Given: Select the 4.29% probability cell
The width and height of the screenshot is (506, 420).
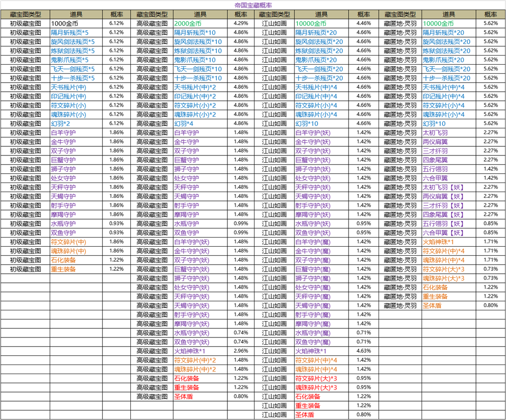Looking at the screenshot, I should click(240, 23).
